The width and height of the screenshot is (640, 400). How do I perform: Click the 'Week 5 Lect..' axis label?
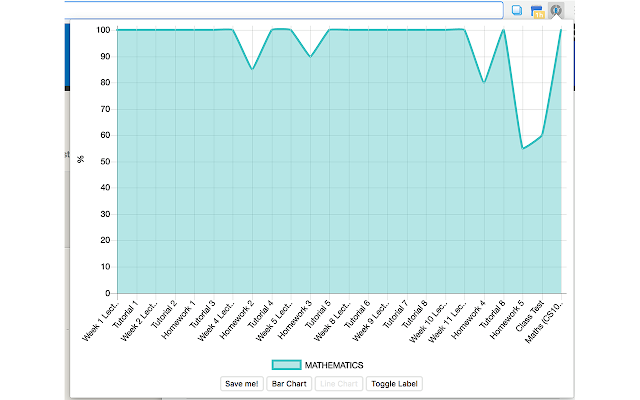click(x=274, y=321)
